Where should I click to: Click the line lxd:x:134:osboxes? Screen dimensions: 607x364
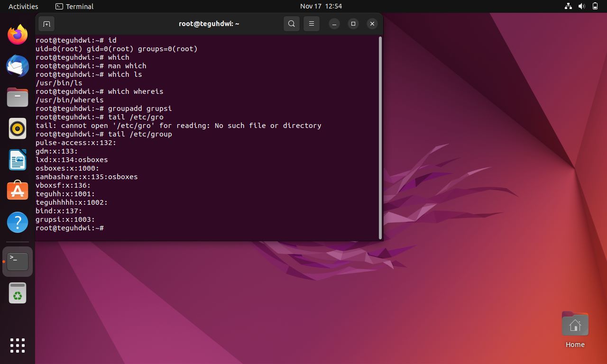click(72, 160)
